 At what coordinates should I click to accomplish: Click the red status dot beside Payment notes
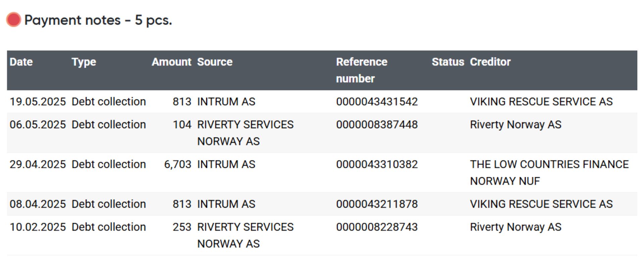(14, 20)
